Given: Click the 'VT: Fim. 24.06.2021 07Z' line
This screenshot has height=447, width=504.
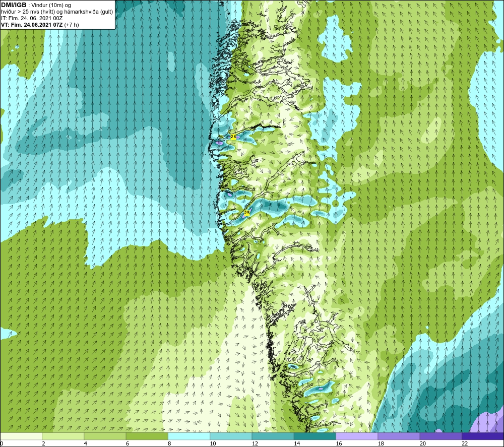Looking at the screenshot, I should (32, 25).
